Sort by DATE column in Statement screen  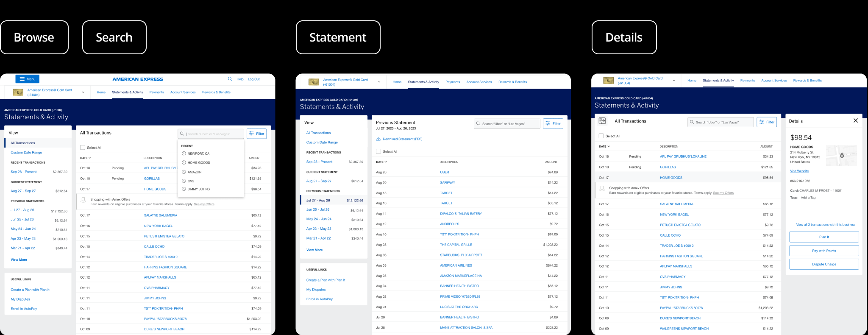[x=381, y=162]
